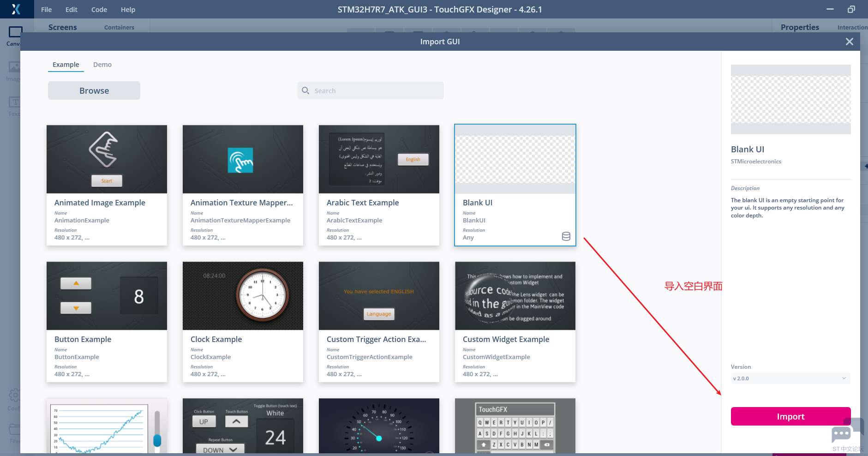Click the 'Custom Widget Example' title text

(506, 339)
